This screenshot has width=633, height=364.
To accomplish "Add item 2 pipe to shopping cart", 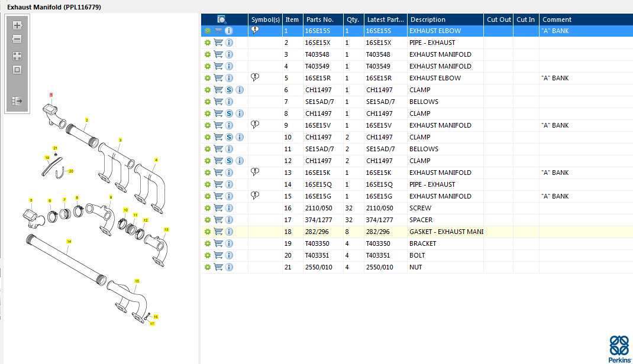I will [x=218, y=43].
